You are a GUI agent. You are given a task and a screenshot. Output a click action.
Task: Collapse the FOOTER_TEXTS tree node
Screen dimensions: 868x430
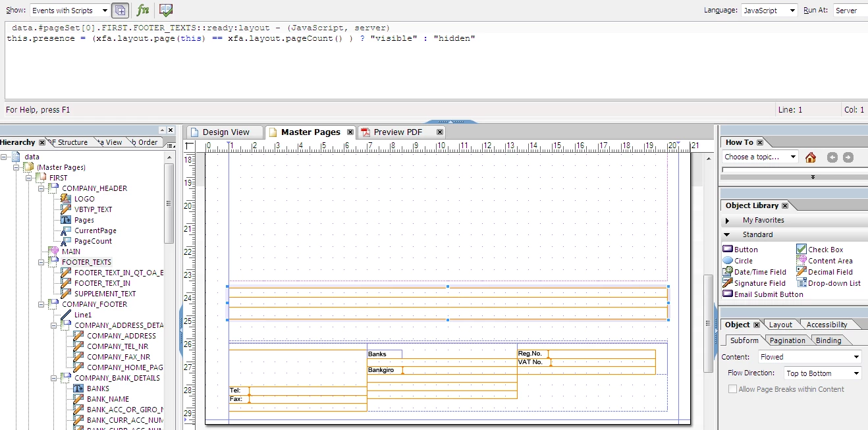41,262
